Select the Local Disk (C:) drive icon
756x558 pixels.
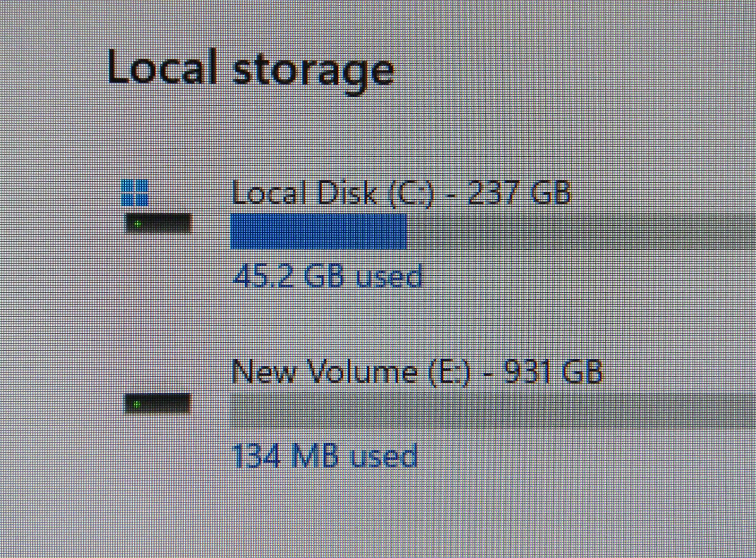[158, 223]
